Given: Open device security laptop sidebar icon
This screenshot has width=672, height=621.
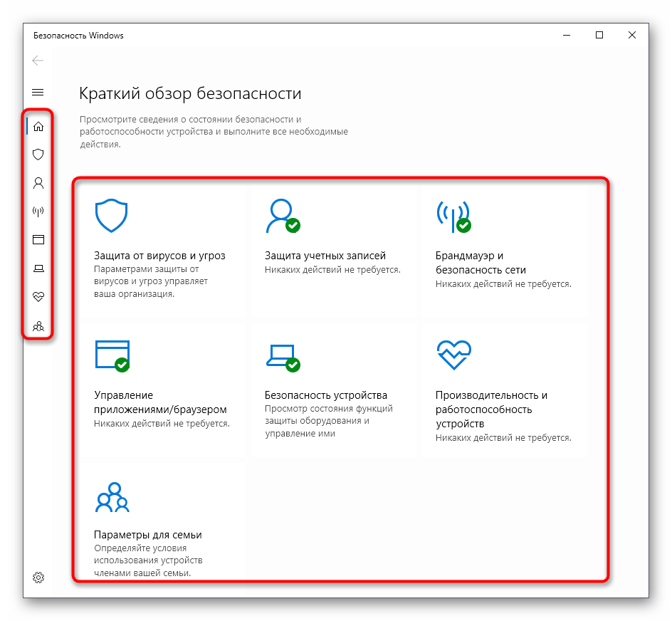Looking at the screenshot, I should 38,268.
